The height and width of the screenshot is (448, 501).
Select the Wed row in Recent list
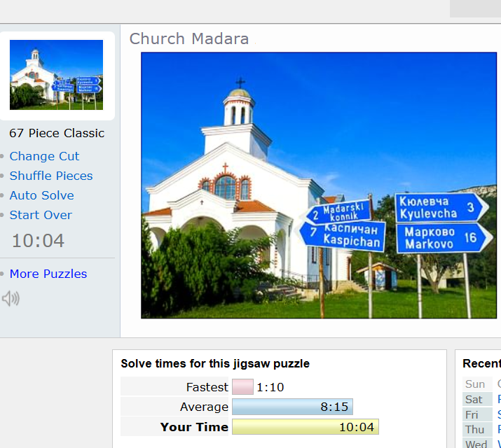point(481,443)
